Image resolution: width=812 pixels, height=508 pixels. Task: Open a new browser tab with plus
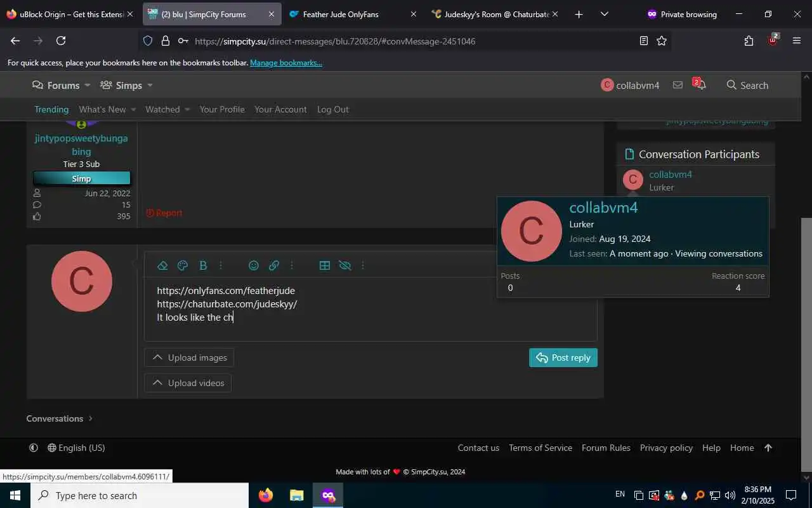(x=579, y=14)
